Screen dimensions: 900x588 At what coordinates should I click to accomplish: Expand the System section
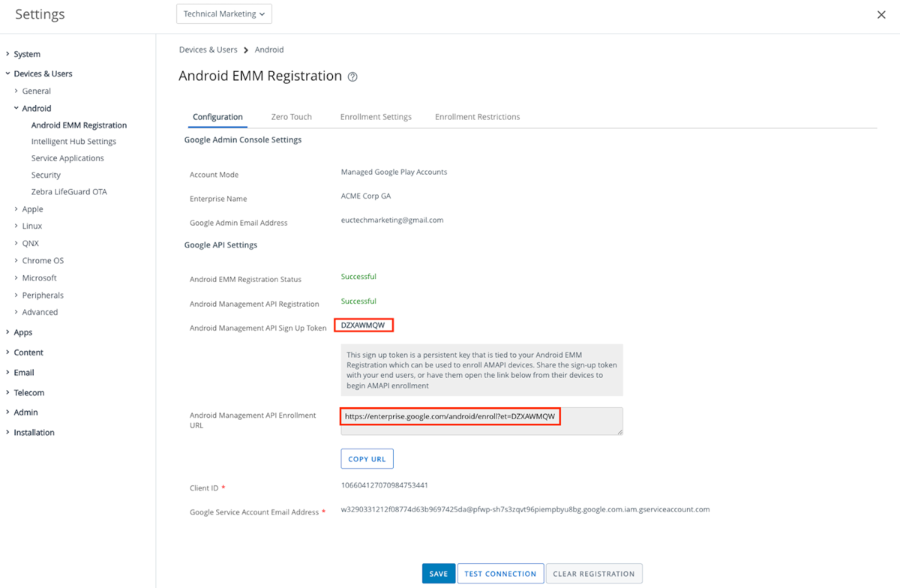tap(27, 54)
